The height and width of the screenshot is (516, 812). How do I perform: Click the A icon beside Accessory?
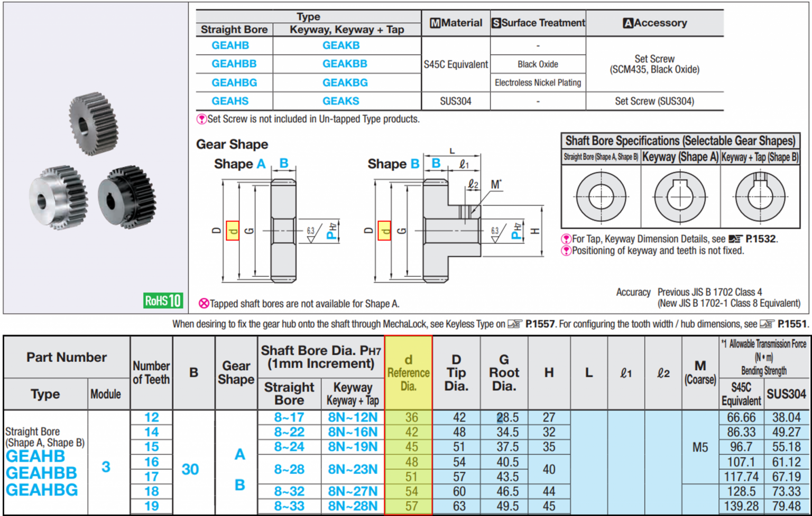coord(628,23)
